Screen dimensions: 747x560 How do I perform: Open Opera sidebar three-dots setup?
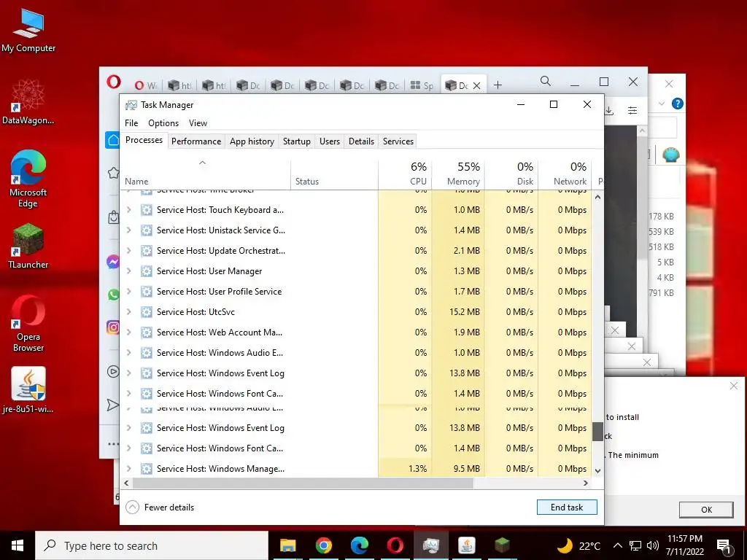(113, 444)
